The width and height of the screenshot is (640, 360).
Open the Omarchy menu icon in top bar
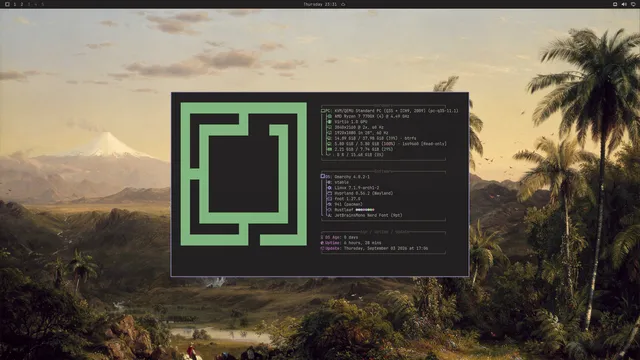7,4
